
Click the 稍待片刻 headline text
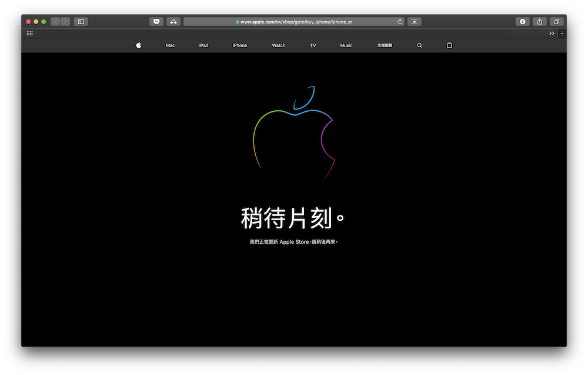292,218
